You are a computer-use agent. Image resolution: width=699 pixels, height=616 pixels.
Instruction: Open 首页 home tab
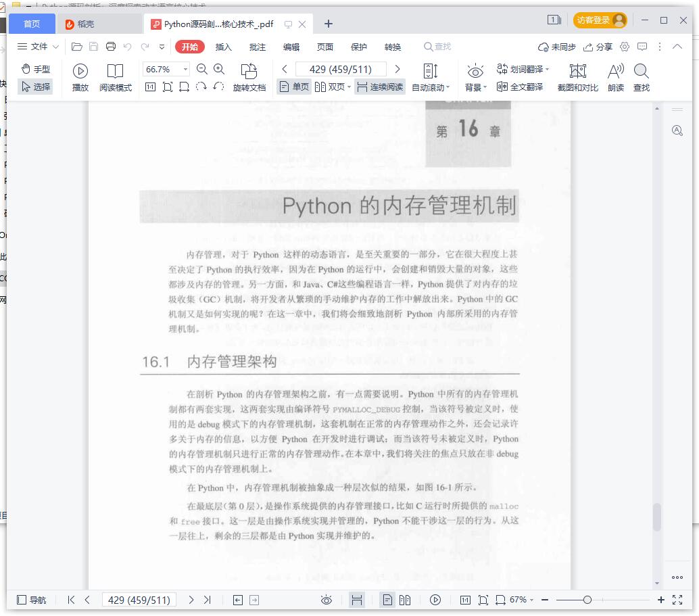pyautogui.click(x=32, y=24)
